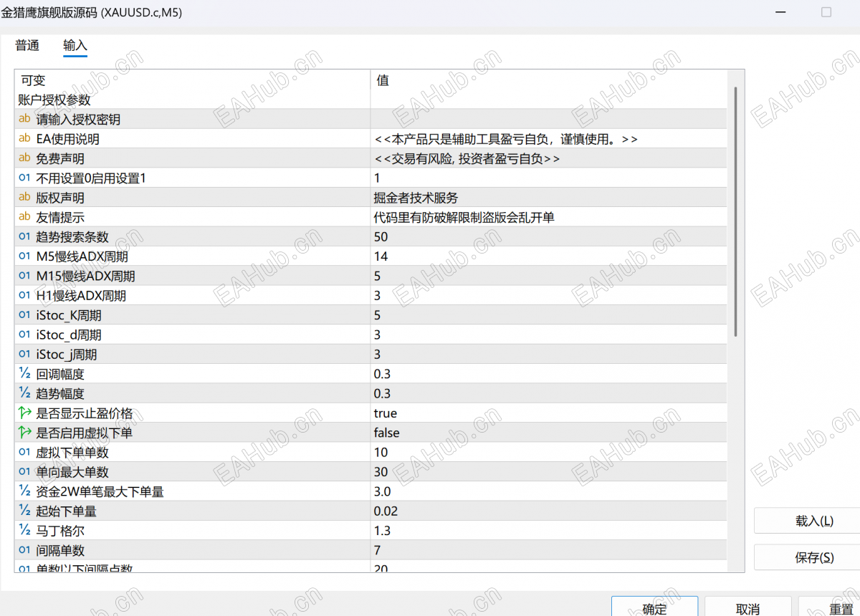Click the 01 icon beside H1慢线ADX周期
The width and height of the screenshot is (860, 616).
tap(24, 296)
